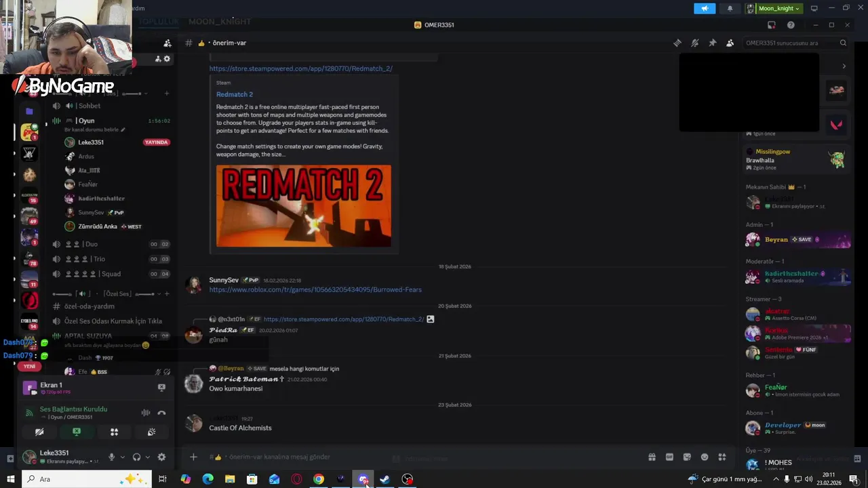Join the Squad voice channel
Viewport: 868px width, 488px height.
point(110,274)
